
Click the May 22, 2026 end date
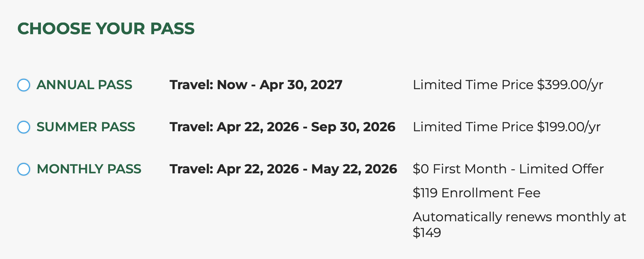354,169
